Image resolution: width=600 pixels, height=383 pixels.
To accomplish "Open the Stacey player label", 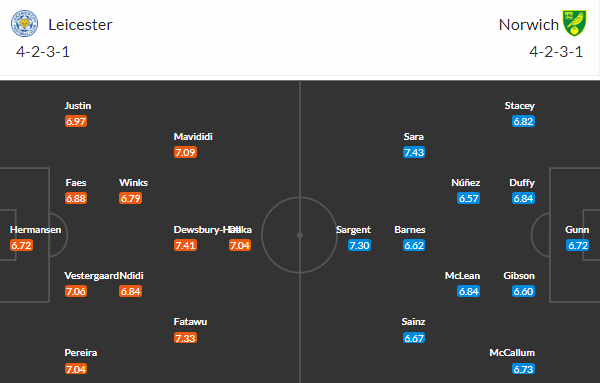I will 519,106.
